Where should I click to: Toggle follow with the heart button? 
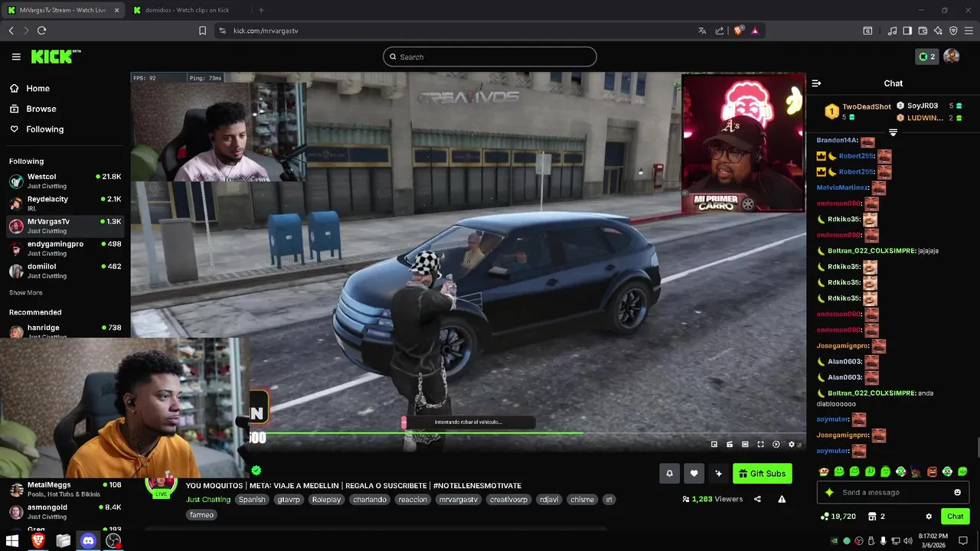click(x=694, y=474)
